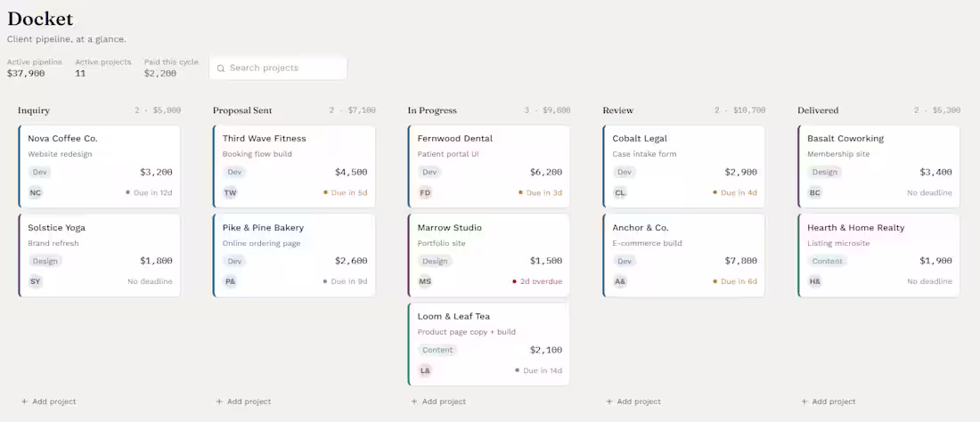Click the Design tag on Marrow Studio
Image resolution: width=980 pixels, height=422 pixels.
point(435,261)
